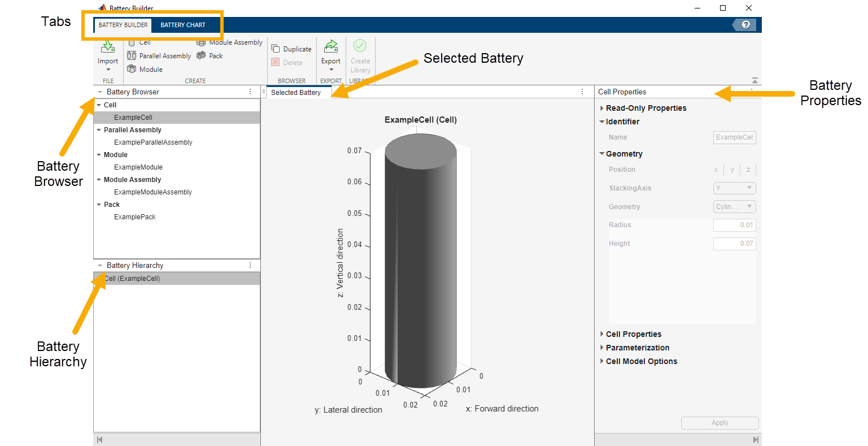The height and width of the screenshot is (446, 868).
Task: Click the Import icon in the File section
Action: tap(108, 47)
